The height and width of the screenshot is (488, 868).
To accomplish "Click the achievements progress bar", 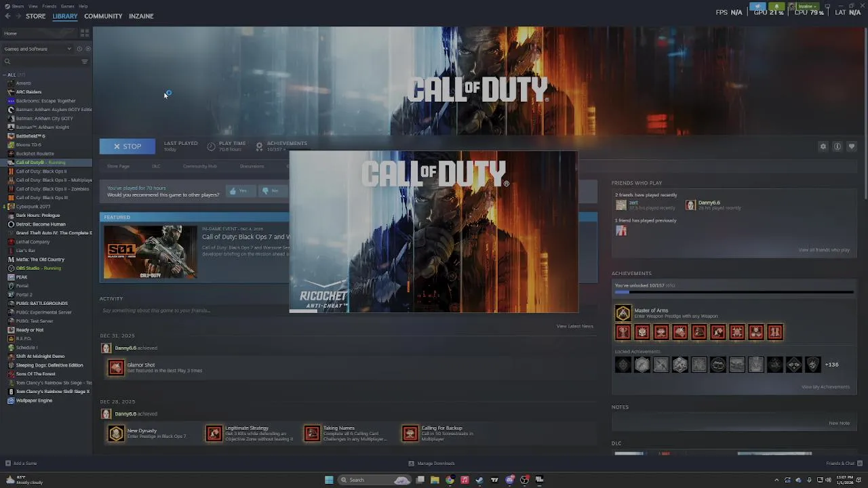I will tap(734, 293).
